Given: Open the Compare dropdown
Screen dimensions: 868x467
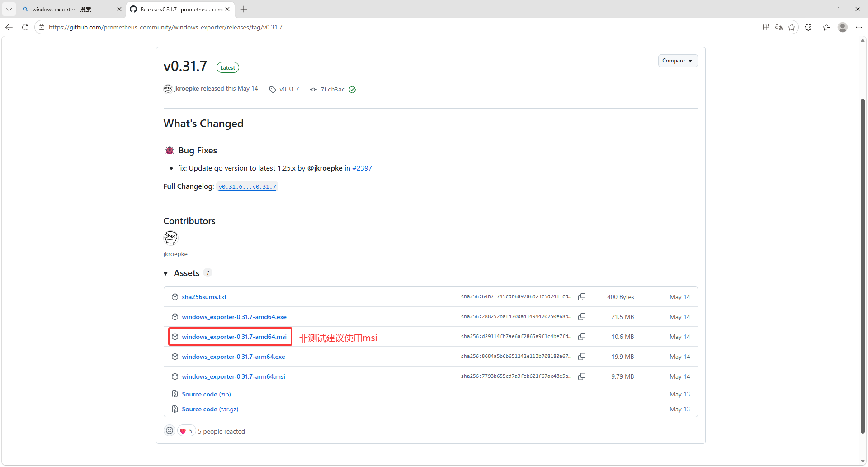Looking at the screenshot, I should point(678,61).
